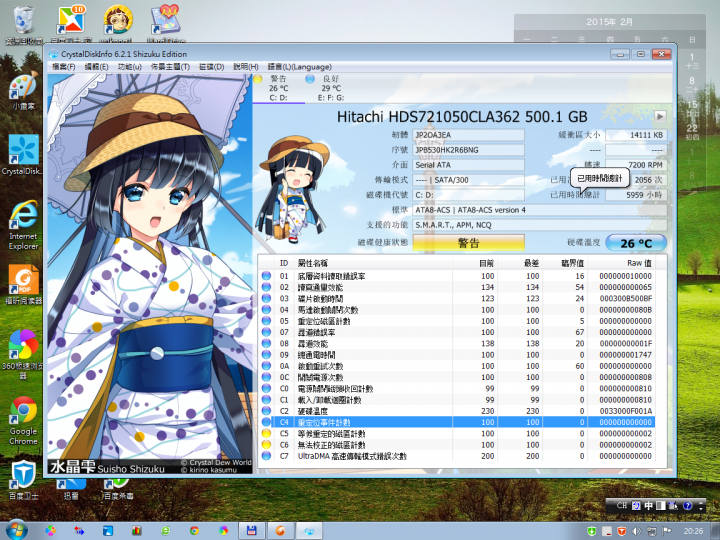Click the raw value 0033000F001A
Image resolution: width=720 pixels, height=540 pixels.
(x=625, y=411)
